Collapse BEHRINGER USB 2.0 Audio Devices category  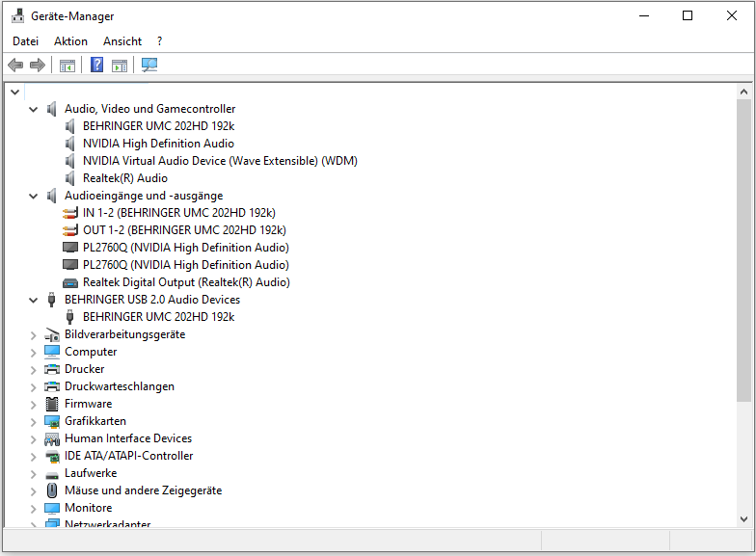[33, 301]
